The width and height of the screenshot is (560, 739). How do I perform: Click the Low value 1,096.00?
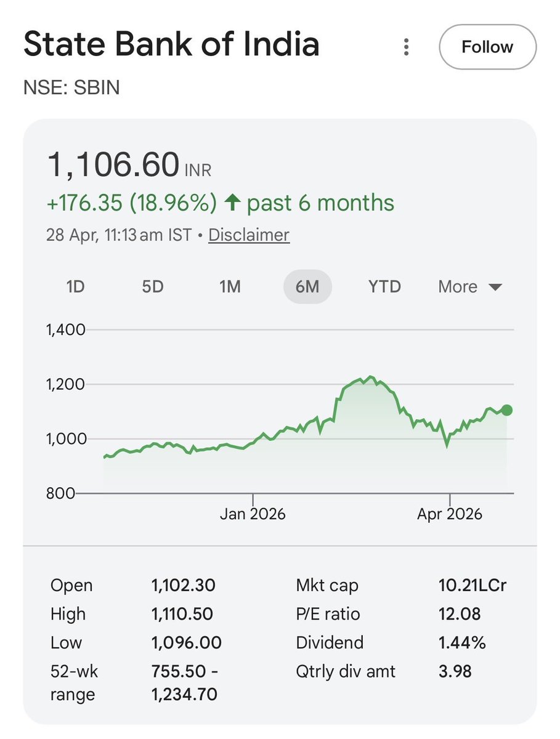coord(186,642)
